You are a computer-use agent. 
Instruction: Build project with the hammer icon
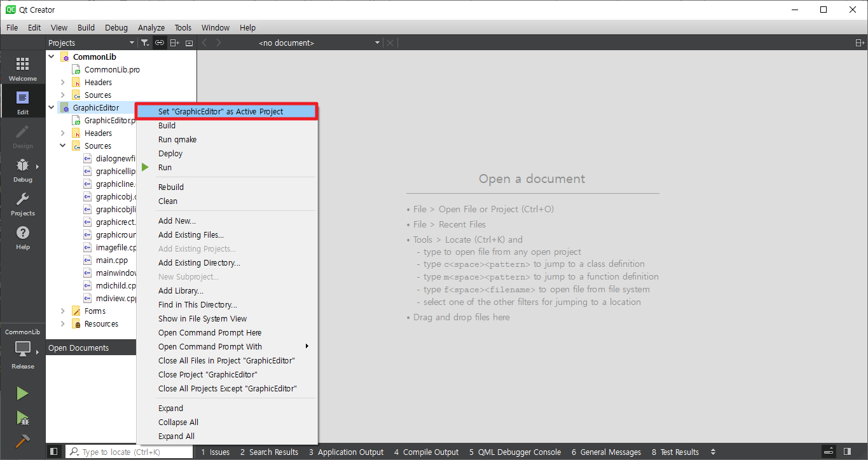(22, 440)
